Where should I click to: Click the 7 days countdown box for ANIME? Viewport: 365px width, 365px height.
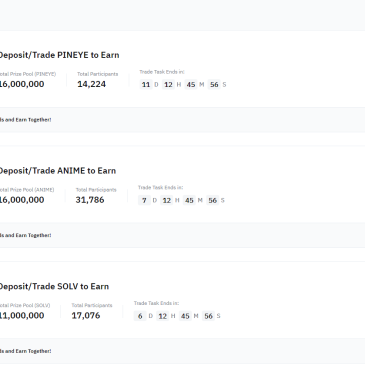[144, 200]
